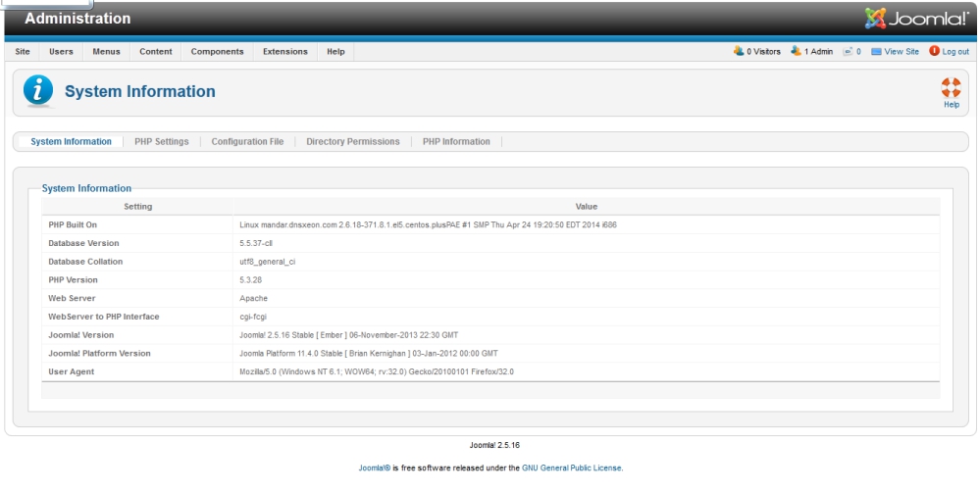Screen dimensions: 980x492
Task: Click the cgi-fcgi value
Action: click(x=253, y=317)
